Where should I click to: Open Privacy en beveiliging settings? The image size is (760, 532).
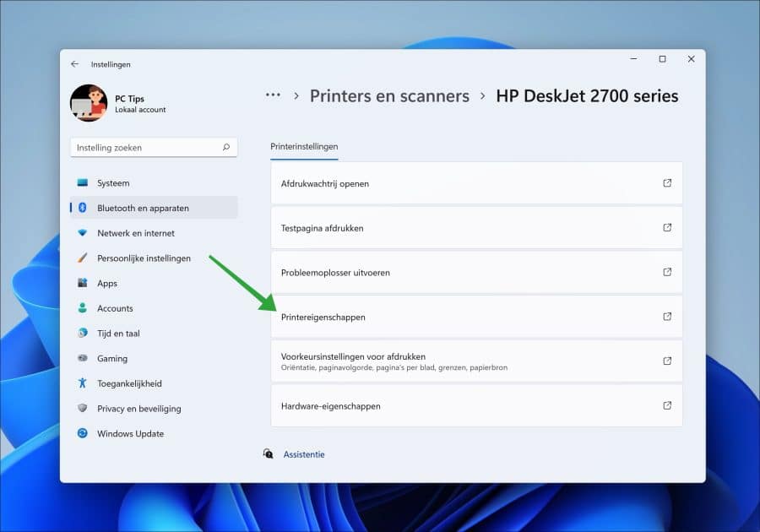[x=154, y=409]
